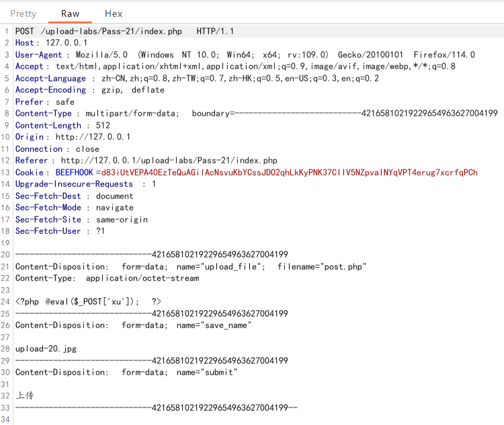Click the POST /upload-labs/Pass-21/index.php request line

click(x=124, y=31)
